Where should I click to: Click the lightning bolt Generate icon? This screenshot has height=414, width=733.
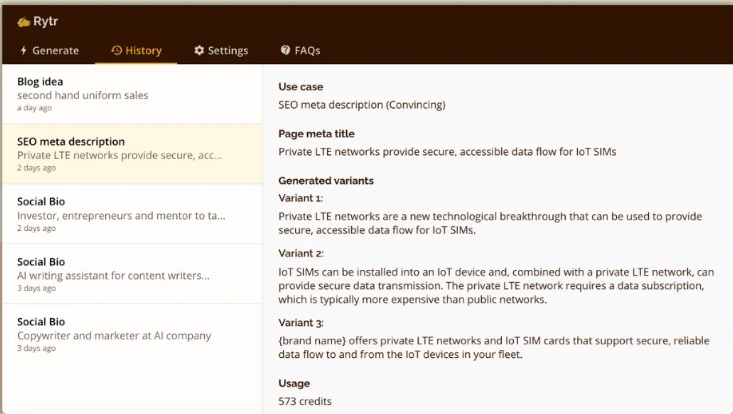tap(23, 50)
